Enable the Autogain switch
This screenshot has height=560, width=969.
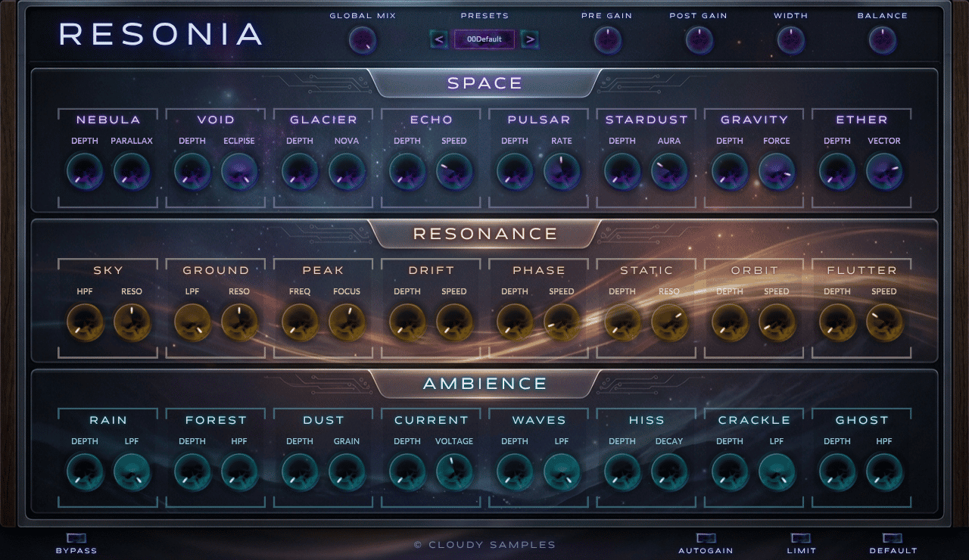coord(706,538)
